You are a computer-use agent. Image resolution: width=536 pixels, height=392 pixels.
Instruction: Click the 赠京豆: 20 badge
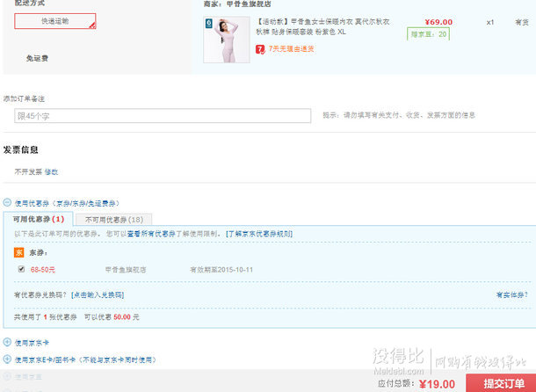[x=428, y=34]
